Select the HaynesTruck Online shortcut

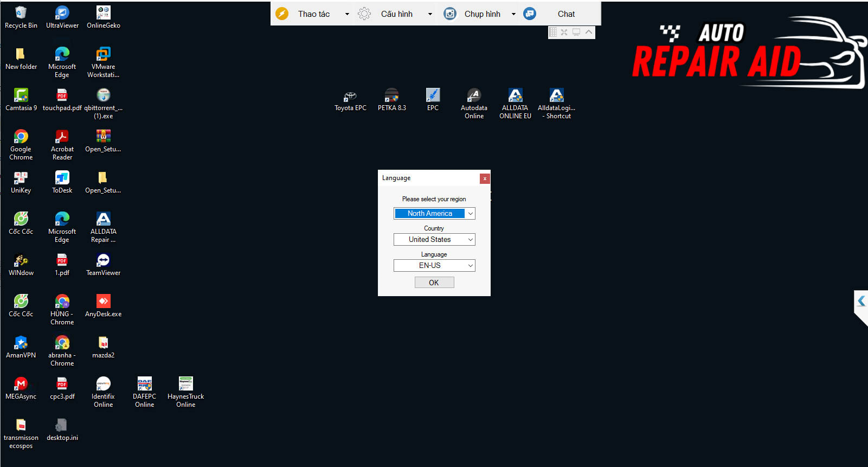tap(186, 392)
